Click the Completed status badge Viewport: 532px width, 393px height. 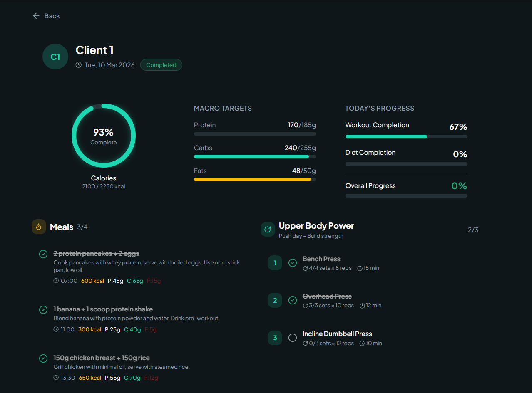161,65
